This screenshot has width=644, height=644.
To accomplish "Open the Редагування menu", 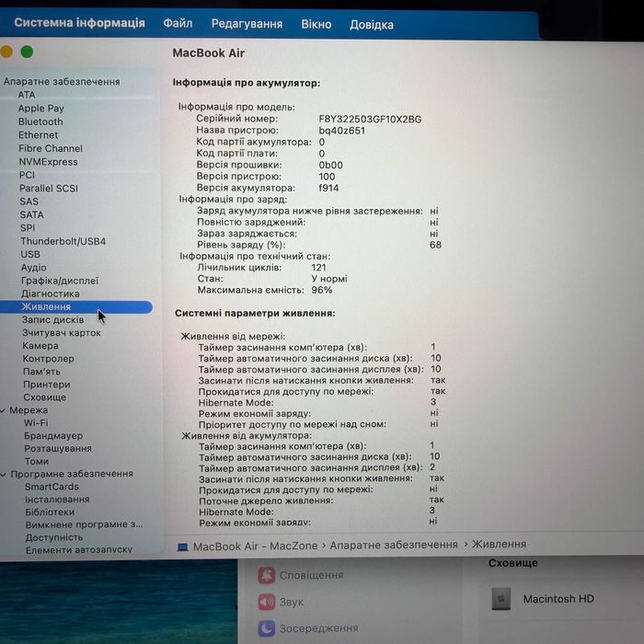I will [247, 24].
